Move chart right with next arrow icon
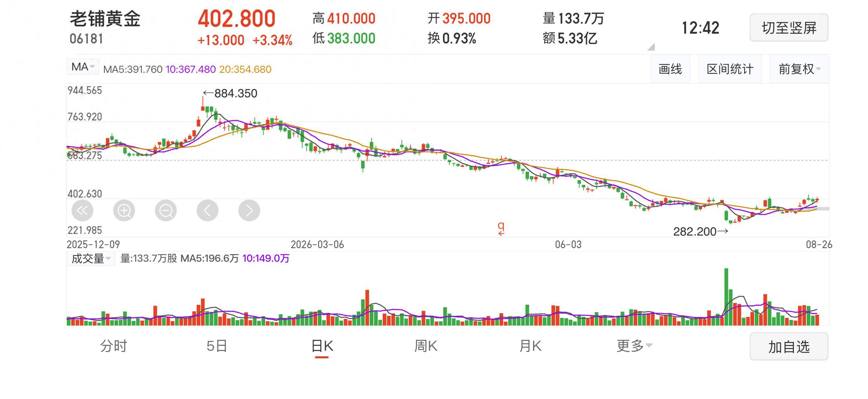The width and height of the screenshot is (868, 399). click(x=249, y=210)
